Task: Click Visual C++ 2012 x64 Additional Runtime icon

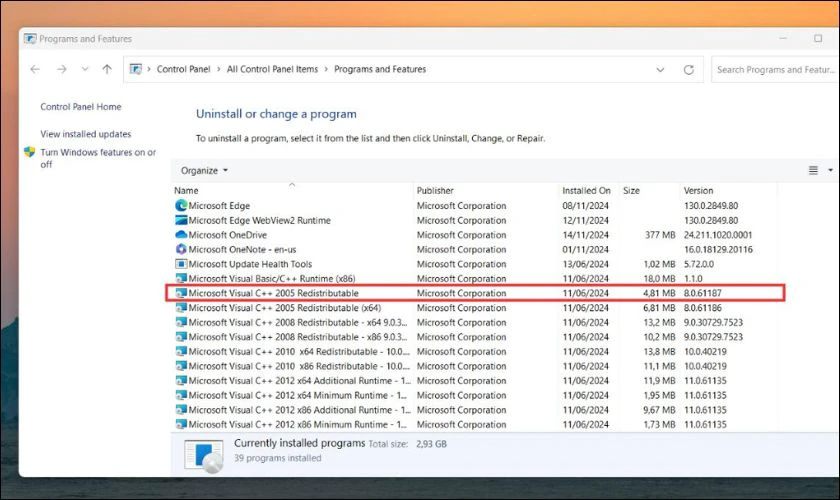Action: [x=181, y=380]
